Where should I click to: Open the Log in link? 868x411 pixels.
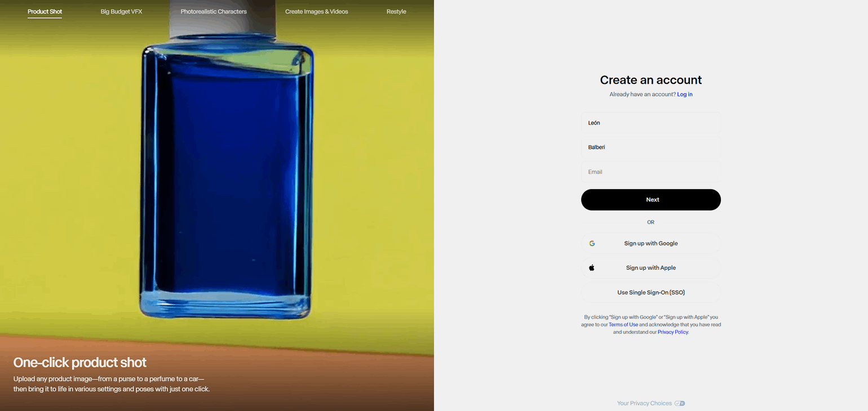click(685, 95)
